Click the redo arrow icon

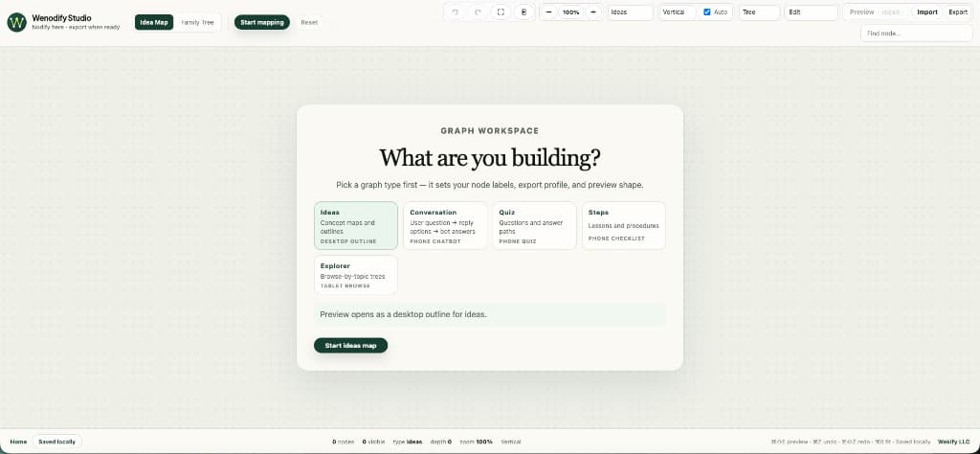[x=479, y=11]
